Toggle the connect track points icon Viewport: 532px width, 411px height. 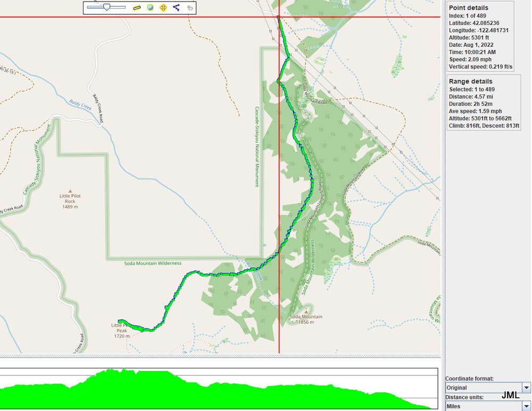(x=177, y=8)
